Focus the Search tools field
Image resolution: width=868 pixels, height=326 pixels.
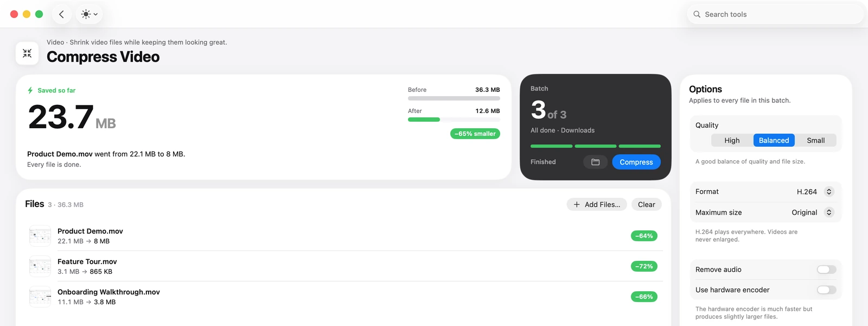(775, 15)
